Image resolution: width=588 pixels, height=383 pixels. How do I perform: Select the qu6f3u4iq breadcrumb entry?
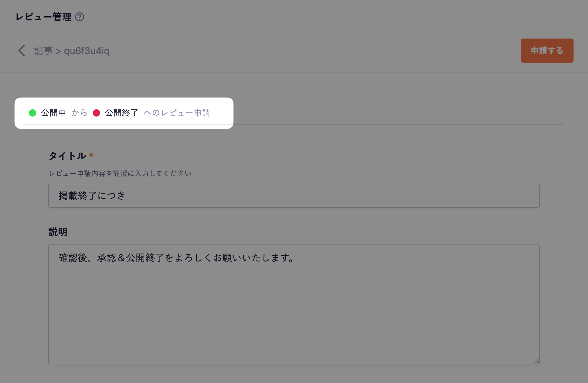(x=87, y=51)
